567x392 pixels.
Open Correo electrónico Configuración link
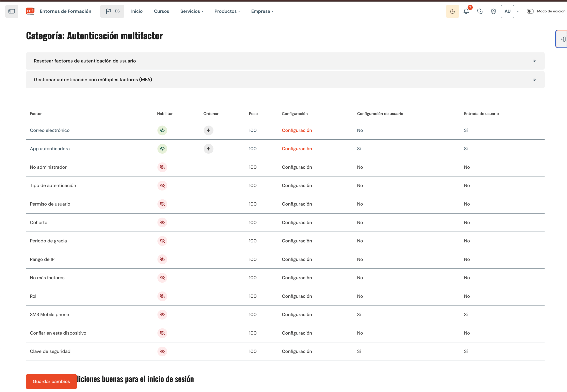[297, 130]
